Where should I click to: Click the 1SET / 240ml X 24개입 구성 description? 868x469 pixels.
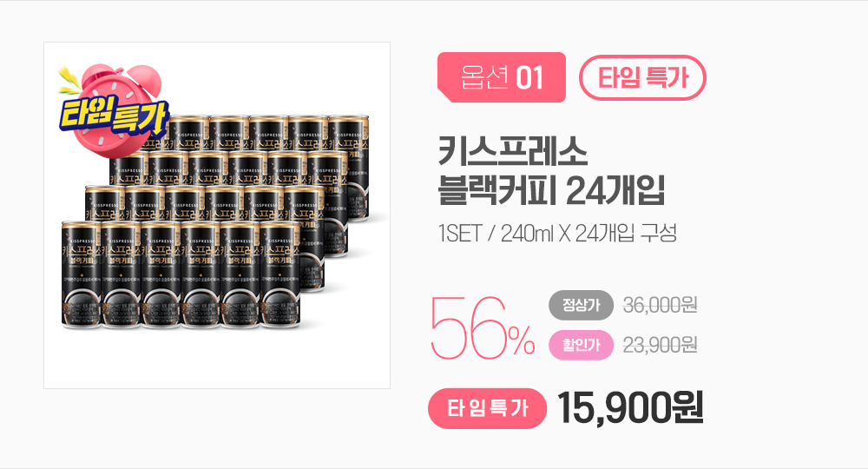(x=557, y=234)
